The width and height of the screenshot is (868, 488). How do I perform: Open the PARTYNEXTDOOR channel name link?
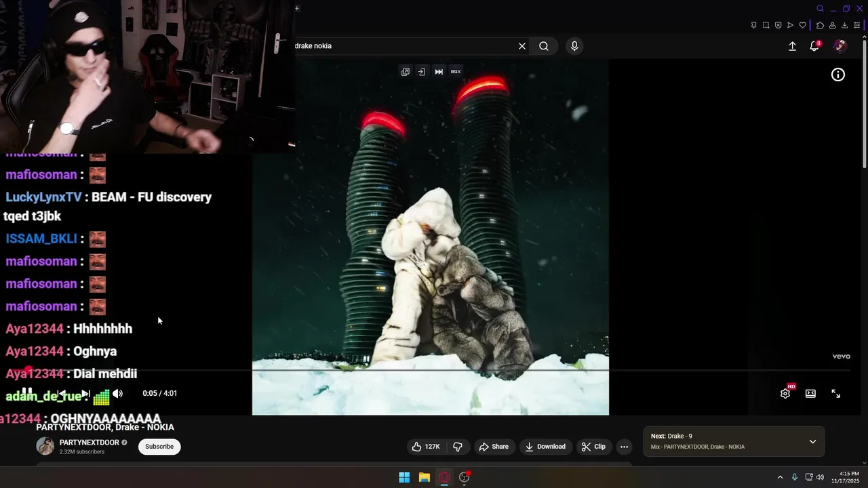tap(90, 443)
